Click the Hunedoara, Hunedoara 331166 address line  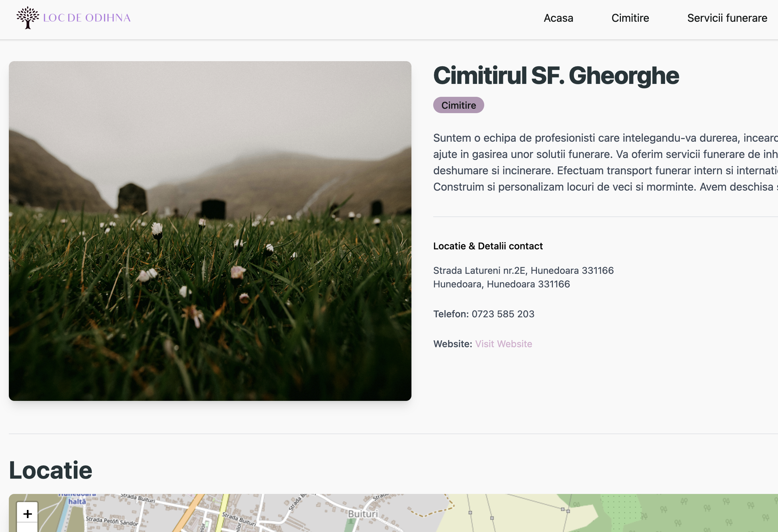(501, 284)
